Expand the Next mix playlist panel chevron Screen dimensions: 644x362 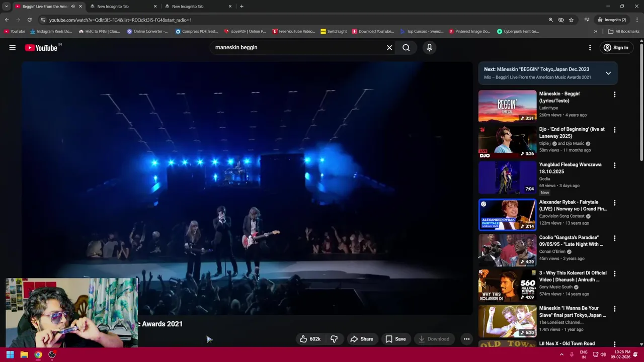pyautogui.click(x=608, y=73)
